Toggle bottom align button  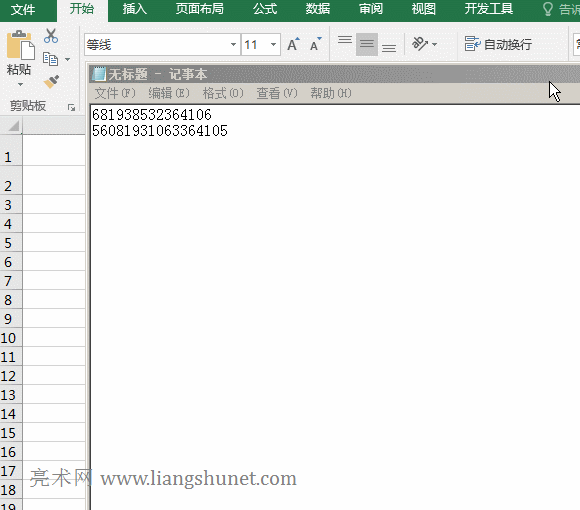point(389,48)
